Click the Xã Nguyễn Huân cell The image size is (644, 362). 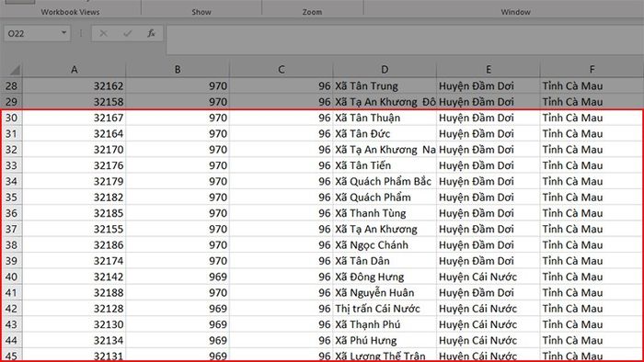[385, 293]
